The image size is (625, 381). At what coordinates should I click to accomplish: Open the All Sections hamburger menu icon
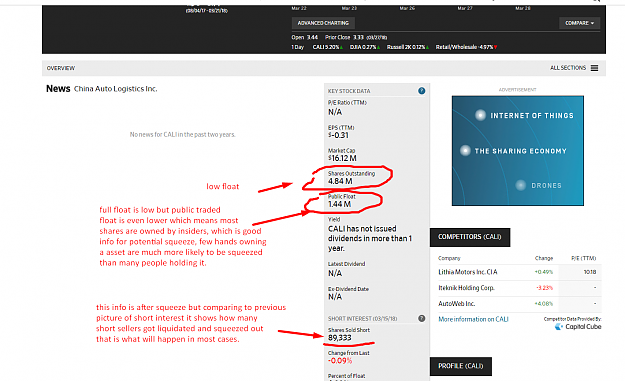(594, 68)
